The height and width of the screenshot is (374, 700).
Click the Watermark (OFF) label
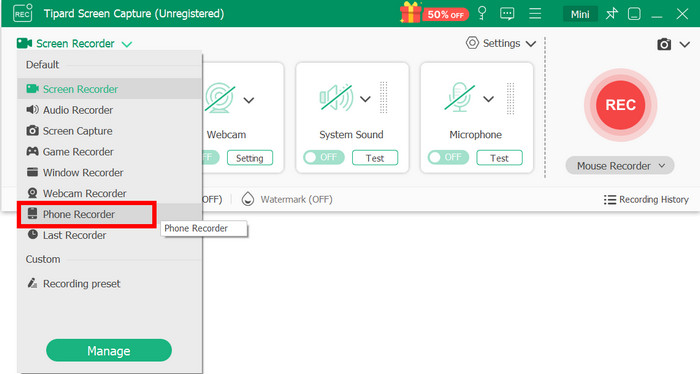click(296, 199)
